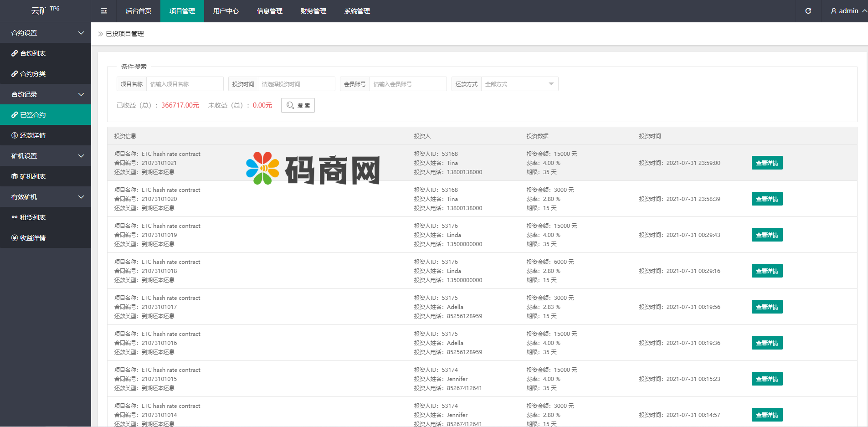Click the yen icon beside 收益详情

click(15, 238)
